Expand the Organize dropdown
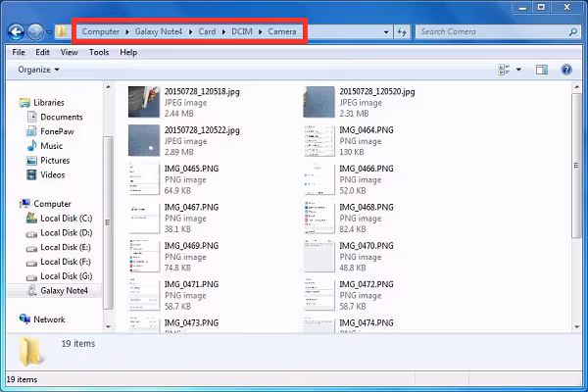Viewport: 588px width, 392px height. pyautogui.click(x=38, y=70)
